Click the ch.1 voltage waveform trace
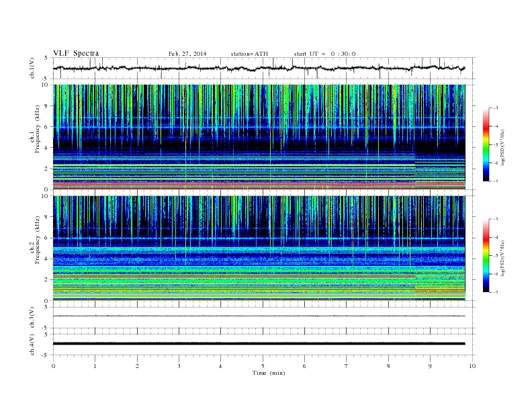The height and width of the screenshot is (411, 532). click(259, 68)
